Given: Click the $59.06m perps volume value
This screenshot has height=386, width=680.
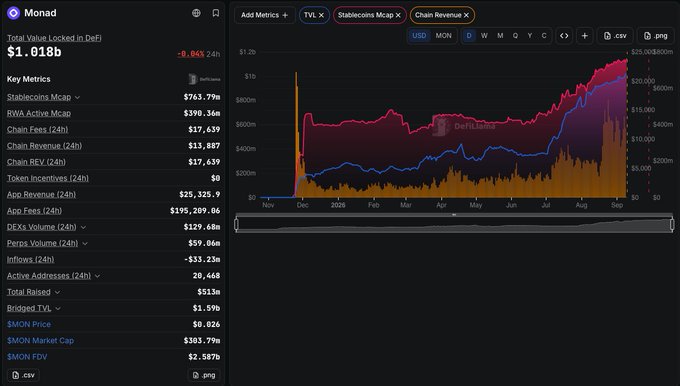Looking at the screenshot, I should pyautogui.click(x=204, y=243).
